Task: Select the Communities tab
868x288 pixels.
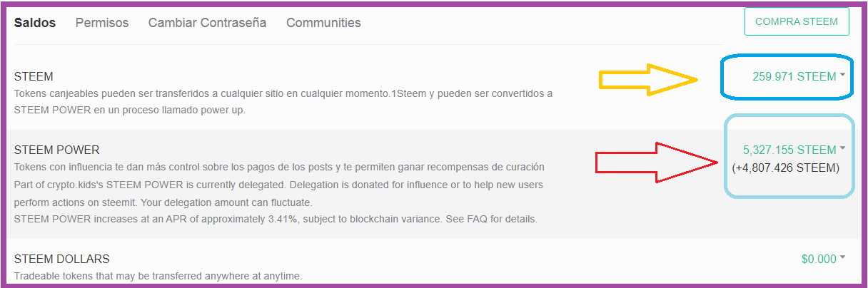Action: tap(323, 23)
